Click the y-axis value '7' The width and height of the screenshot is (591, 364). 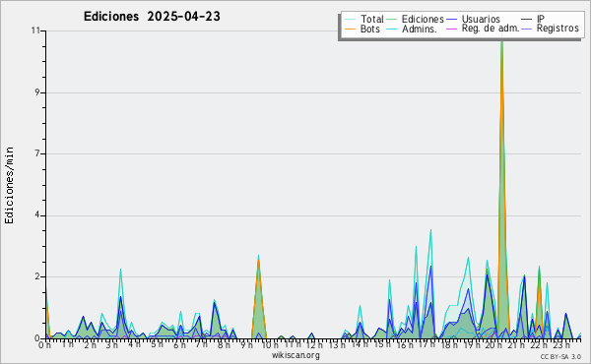(37, 153)
